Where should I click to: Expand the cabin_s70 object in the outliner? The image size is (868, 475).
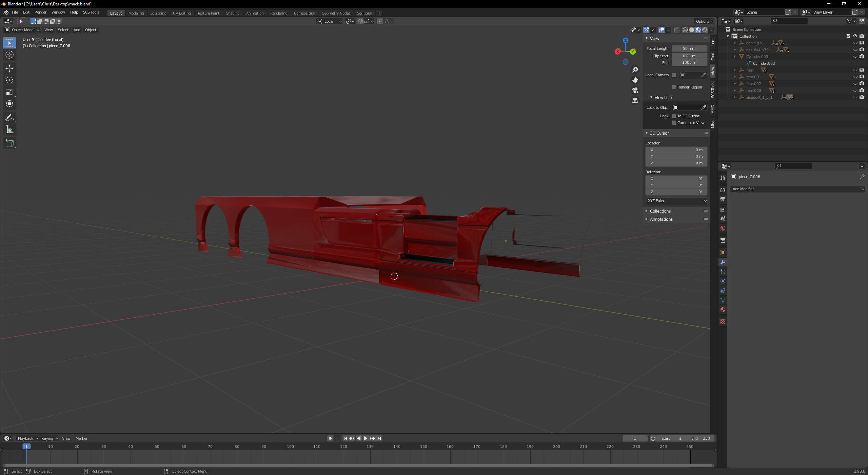735,43
